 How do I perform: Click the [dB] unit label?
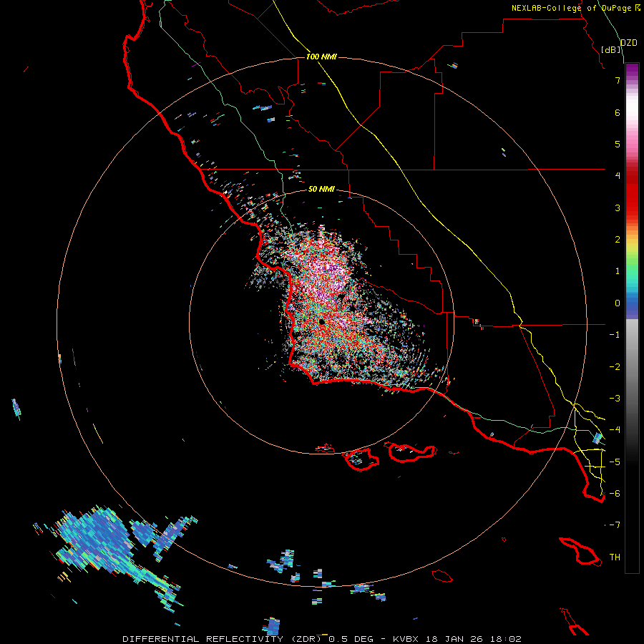[611, 50]
